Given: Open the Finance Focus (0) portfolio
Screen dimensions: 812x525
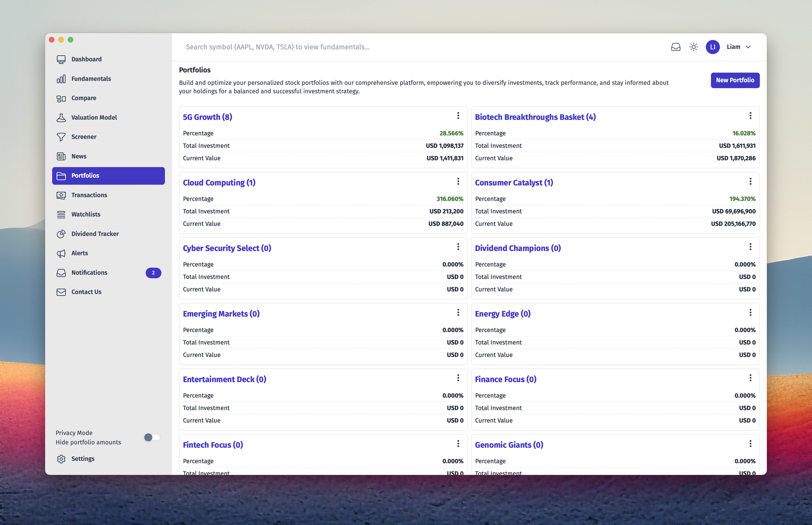Looking at the screenshot, I should pos(506,379).
